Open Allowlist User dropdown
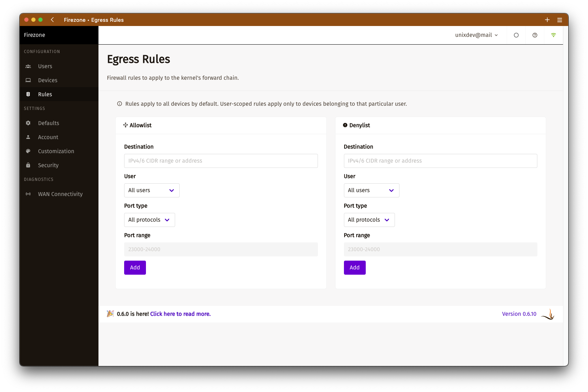The width and height of the screenshot is (588, 392). 152,190
